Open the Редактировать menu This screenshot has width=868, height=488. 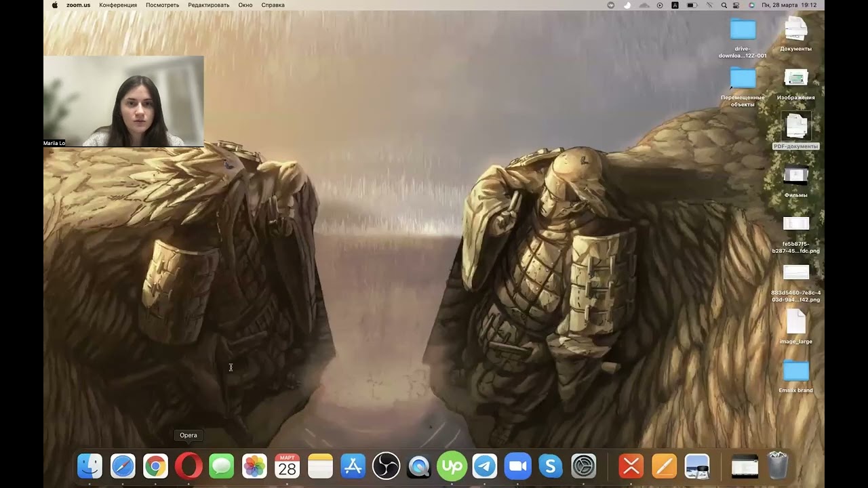click(209, 5)
